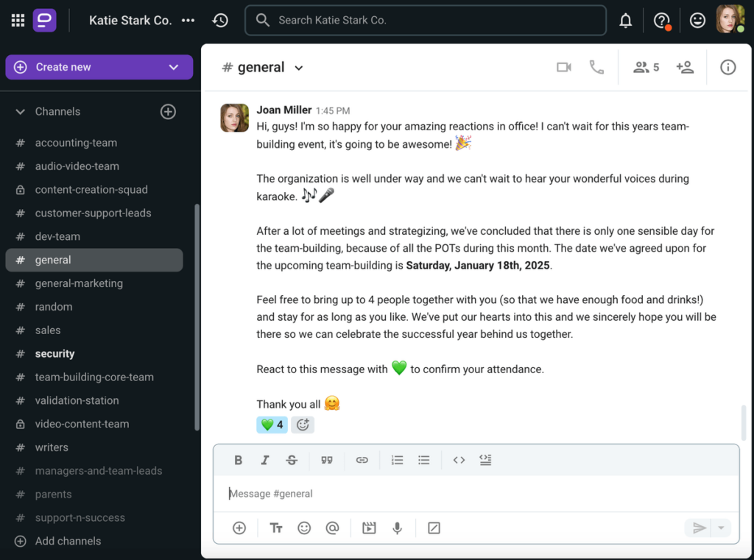
Task: React with the green heart on Joan's message
Action: [272, 425]
